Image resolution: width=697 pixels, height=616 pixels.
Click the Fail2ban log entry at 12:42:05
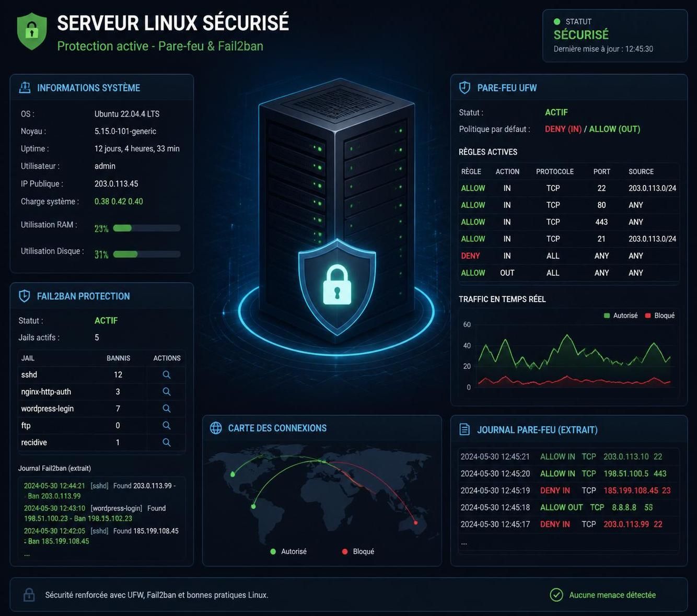(101, 536)
